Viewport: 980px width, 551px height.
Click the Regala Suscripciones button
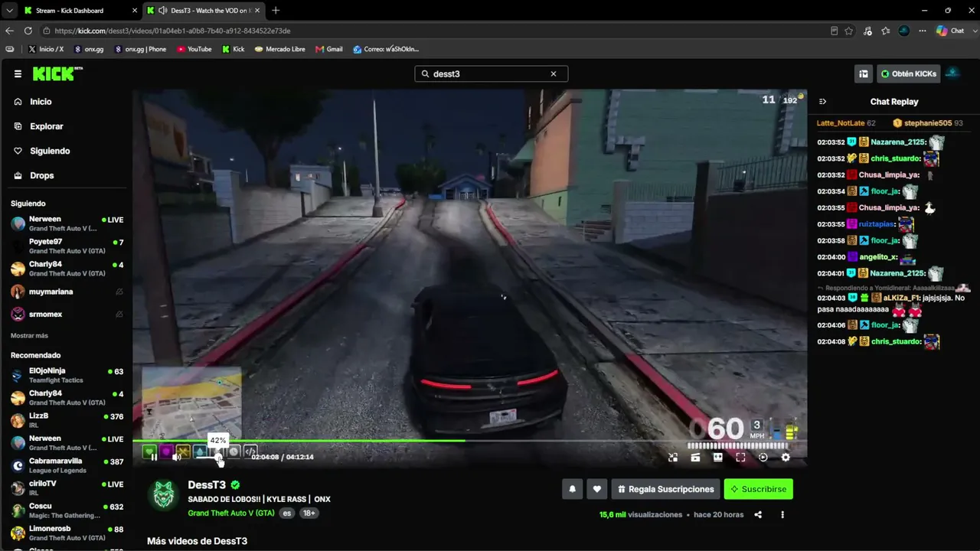pos(665,489)
